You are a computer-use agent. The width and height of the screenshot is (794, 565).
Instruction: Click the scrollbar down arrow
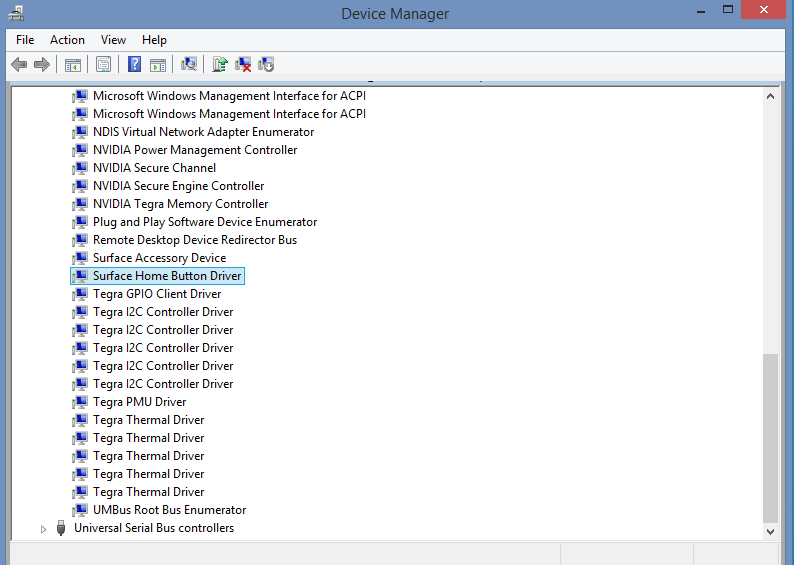[770, 532]
